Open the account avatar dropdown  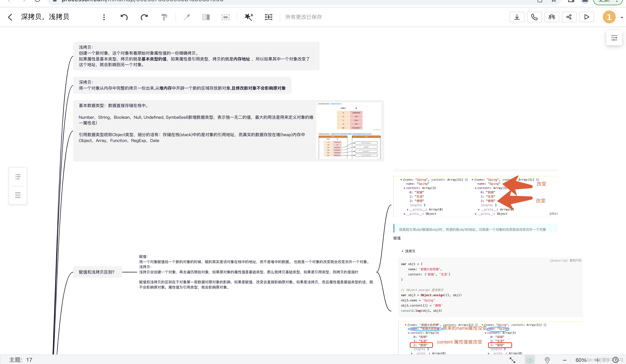609,17
